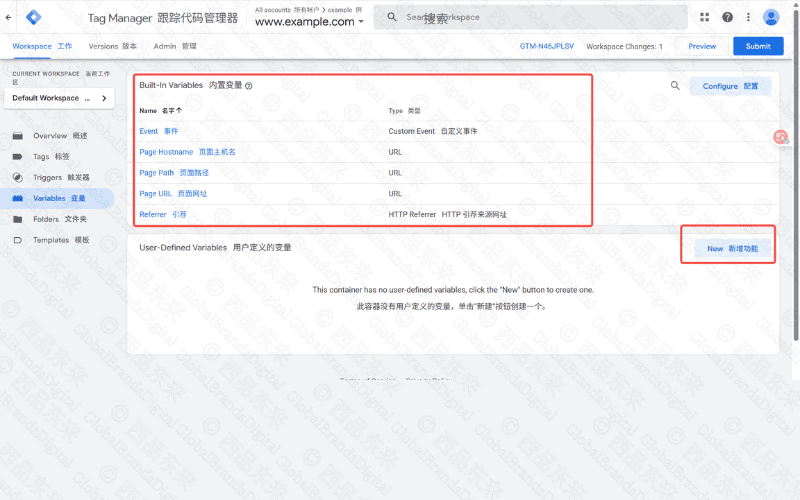Open Templates in the sidebar
Image resolution: width=800 pixels, height=500 pixels.
tap(61, 240)
